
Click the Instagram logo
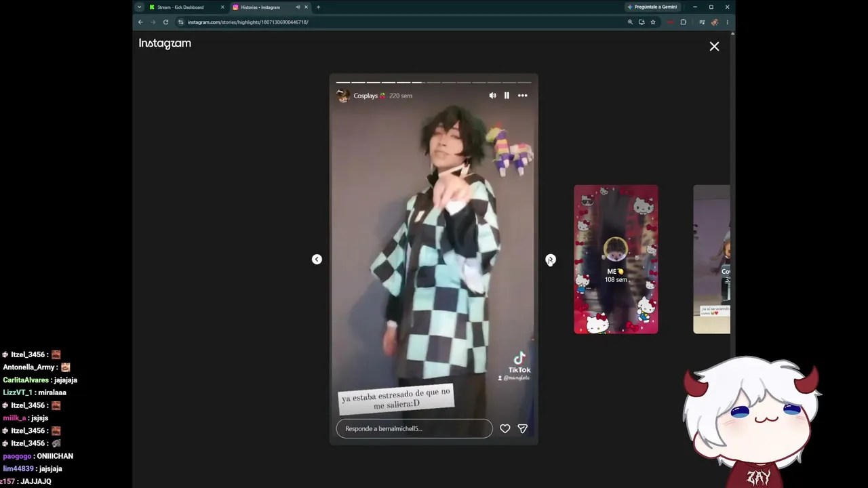click(165, 43)
